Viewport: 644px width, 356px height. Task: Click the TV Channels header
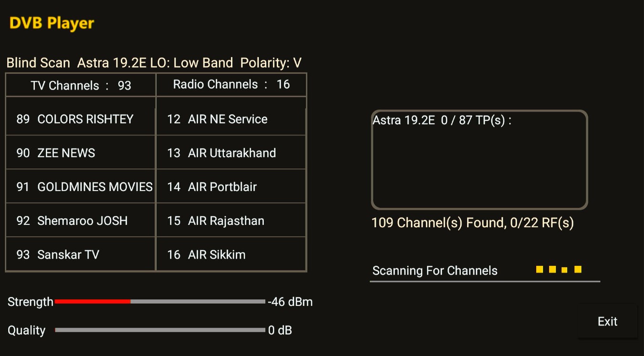81,85
